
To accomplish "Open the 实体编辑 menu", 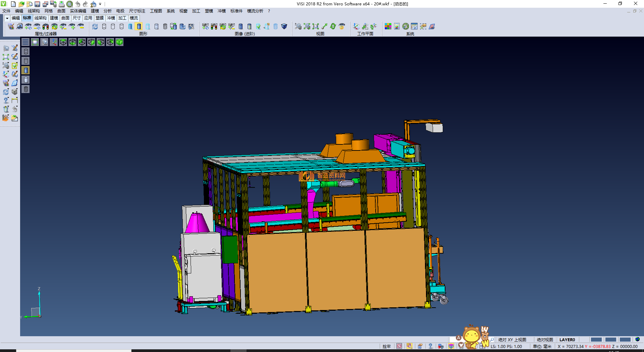I will pyautogui.click(x=78, y=11).
